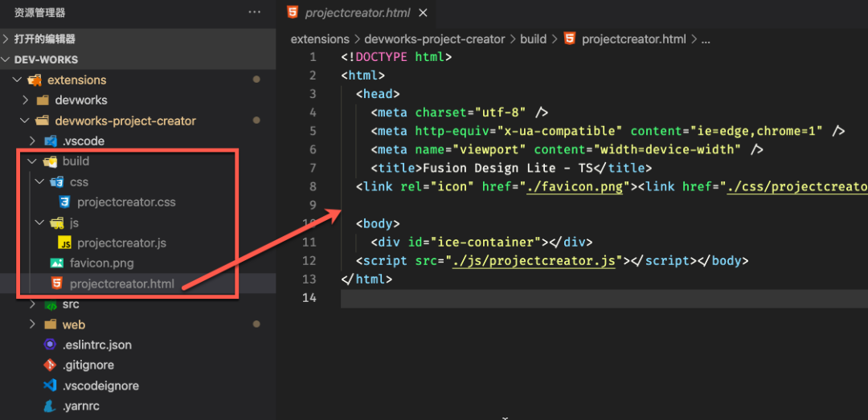
Task: Click the .yarnrc yarn icon
Action: [x=50, y=406]
